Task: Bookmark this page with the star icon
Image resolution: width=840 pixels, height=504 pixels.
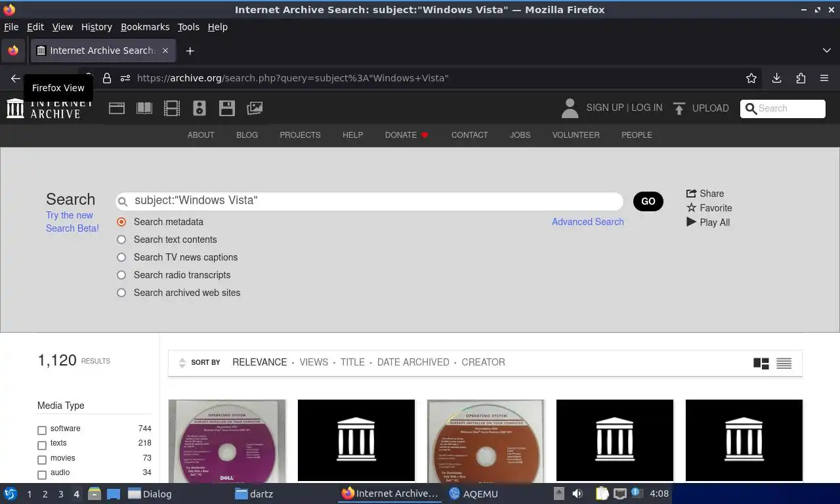Action: [x=751, y=78]
